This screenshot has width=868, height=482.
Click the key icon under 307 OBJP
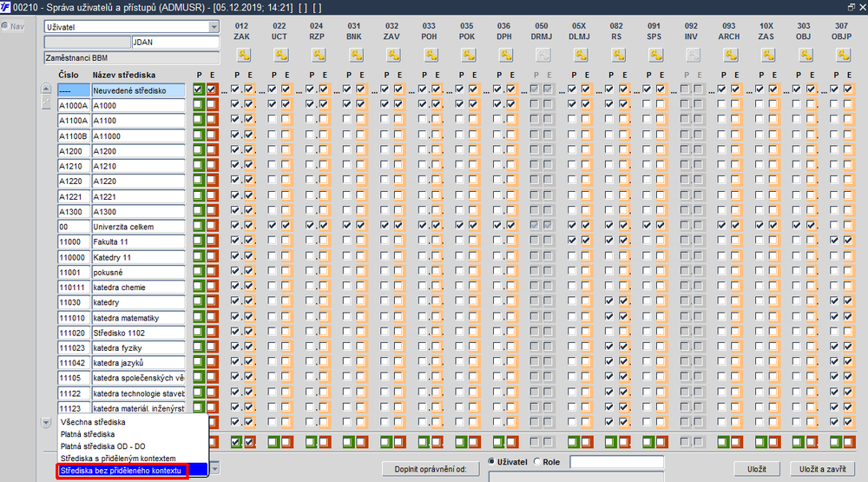[843, 55]
